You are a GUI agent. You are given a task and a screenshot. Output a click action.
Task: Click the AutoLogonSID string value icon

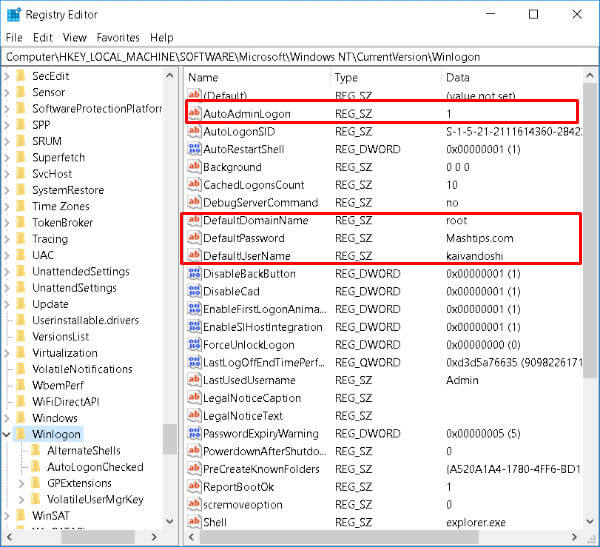pos(194,131)
